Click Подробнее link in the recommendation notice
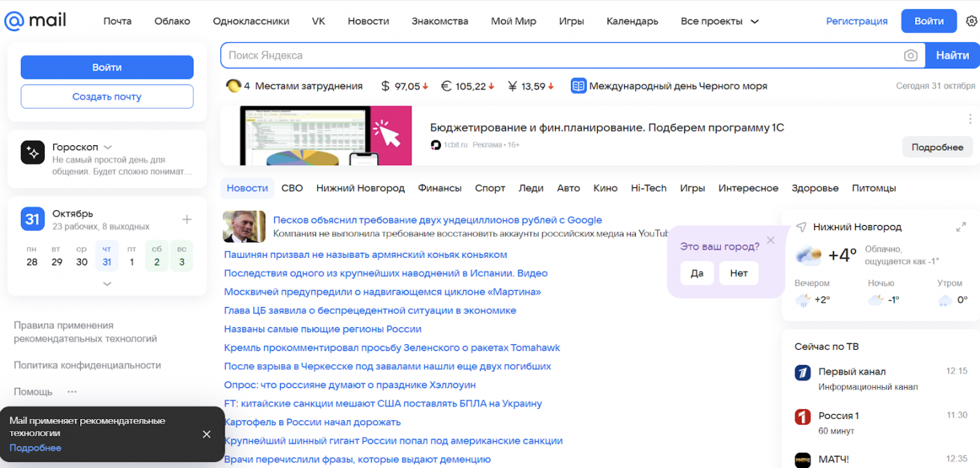 coord(35,448)
